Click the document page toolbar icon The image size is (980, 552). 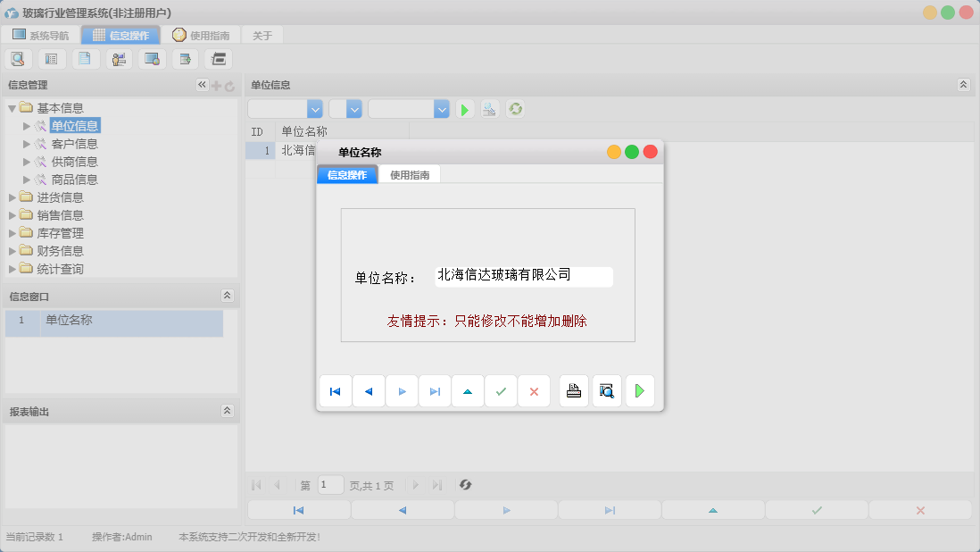(85, 58)
